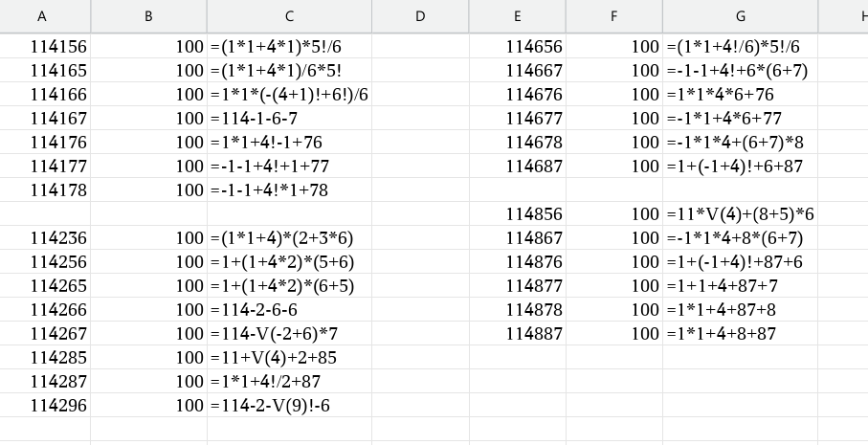Select formula =114-2-6-6
This screenshot has width=868, height=445.
(289, 310)
